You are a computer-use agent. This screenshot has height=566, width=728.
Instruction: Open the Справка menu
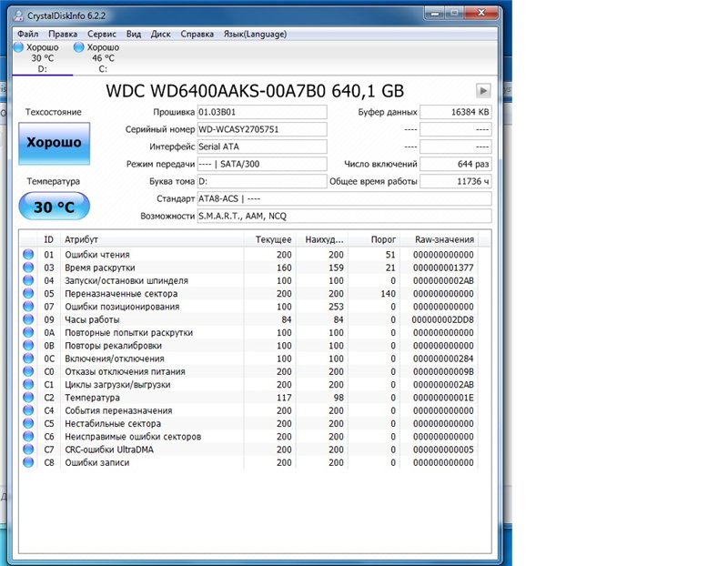197,34
